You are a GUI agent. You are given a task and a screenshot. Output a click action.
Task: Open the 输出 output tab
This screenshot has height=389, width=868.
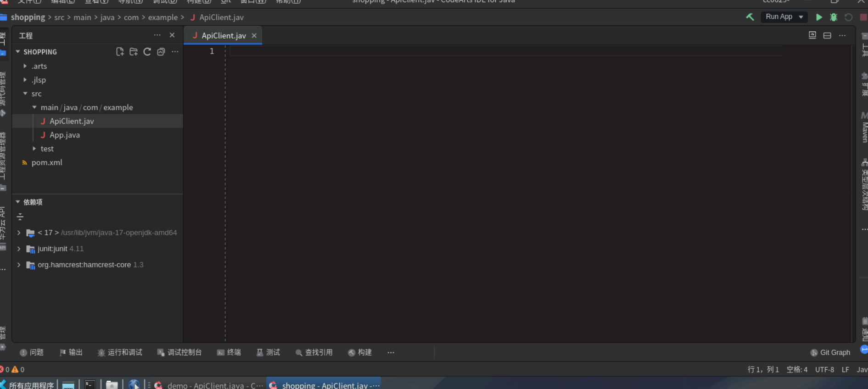(x=71, y=352)
